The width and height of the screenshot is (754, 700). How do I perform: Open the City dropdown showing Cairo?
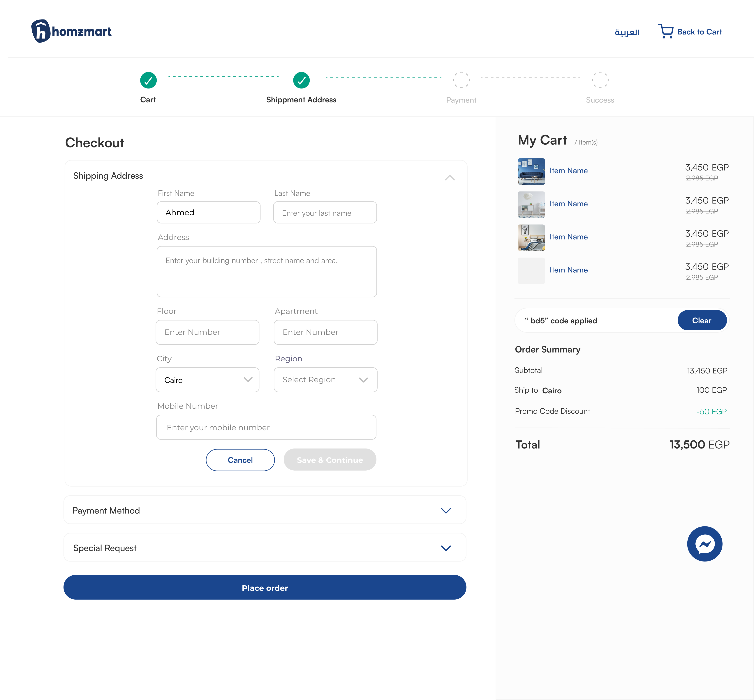207,380
